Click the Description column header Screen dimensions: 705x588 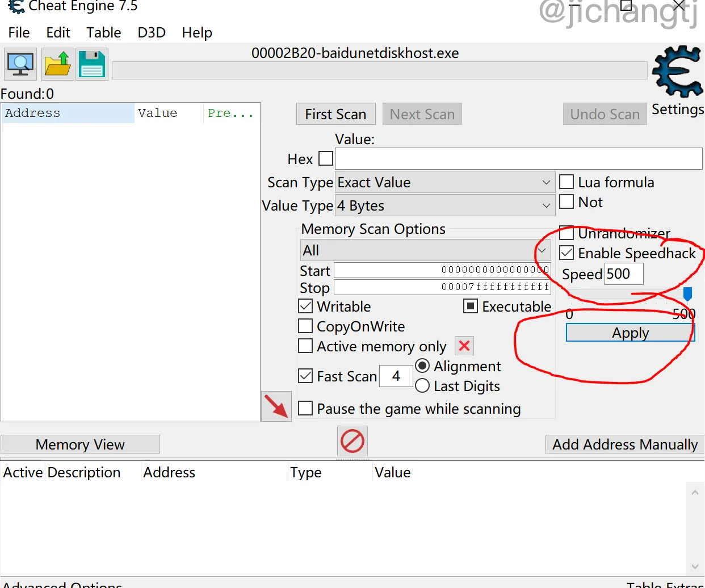pyautogui.click(x=93, y=472)
